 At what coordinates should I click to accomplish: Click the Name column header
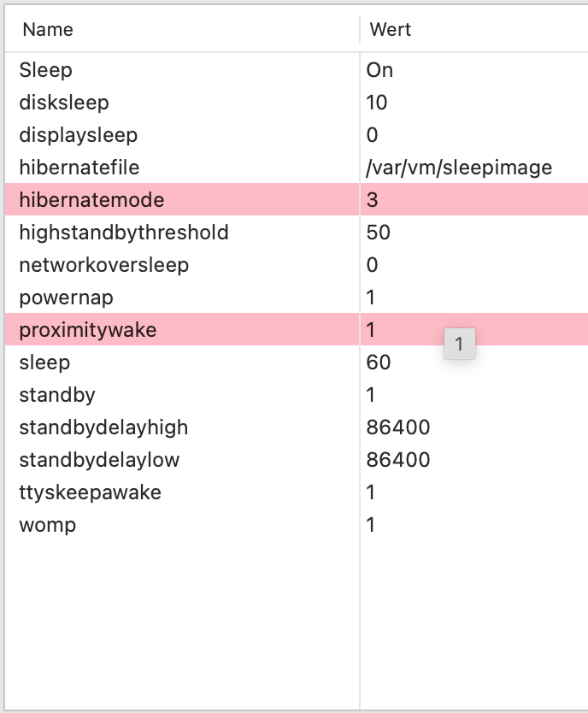[48, 30]
